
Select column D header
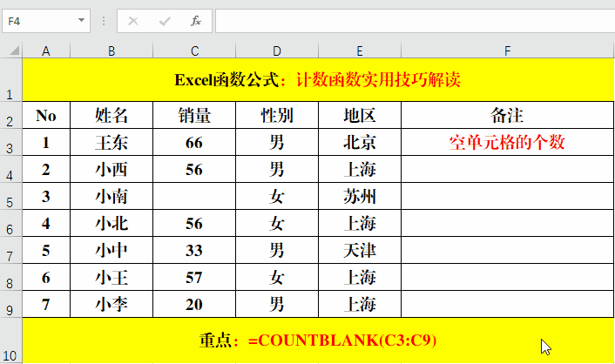277,51
